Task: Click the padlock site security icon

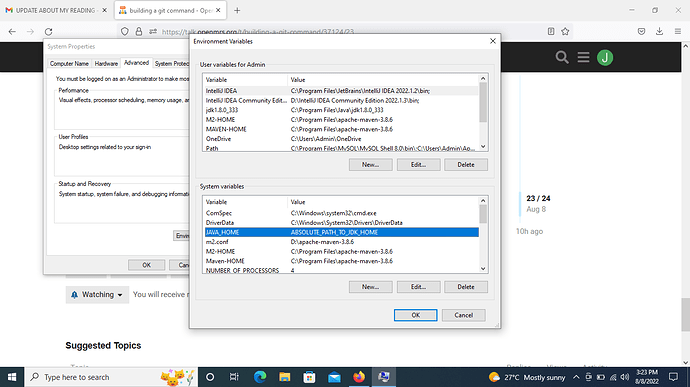Action: tap(139, 32)
